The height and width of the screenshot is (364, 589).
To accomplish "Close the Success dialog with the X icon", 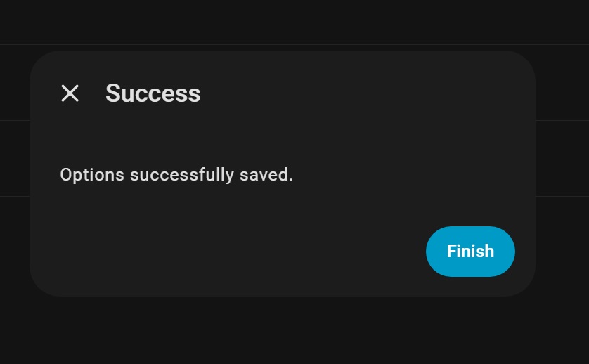I will (70, 93).
